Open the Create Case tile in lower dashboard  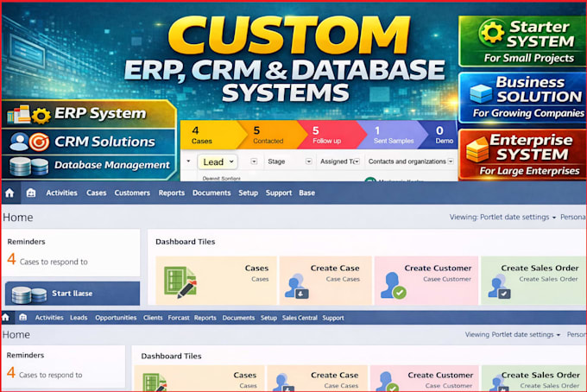317,379
